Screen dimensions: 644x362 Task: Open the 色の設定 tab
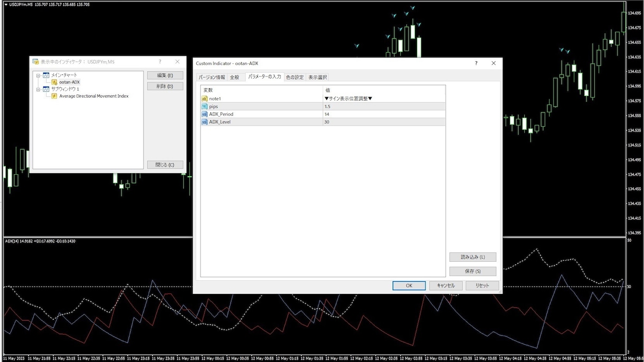point(295,77)
